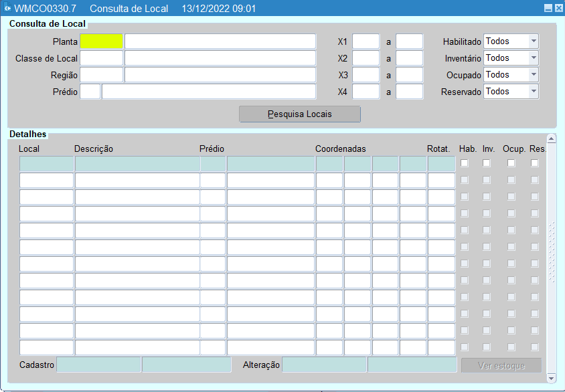Click the Classe de Local description field
The height and width of the screenshot is (392, 565).
click(x=220, y=58)
